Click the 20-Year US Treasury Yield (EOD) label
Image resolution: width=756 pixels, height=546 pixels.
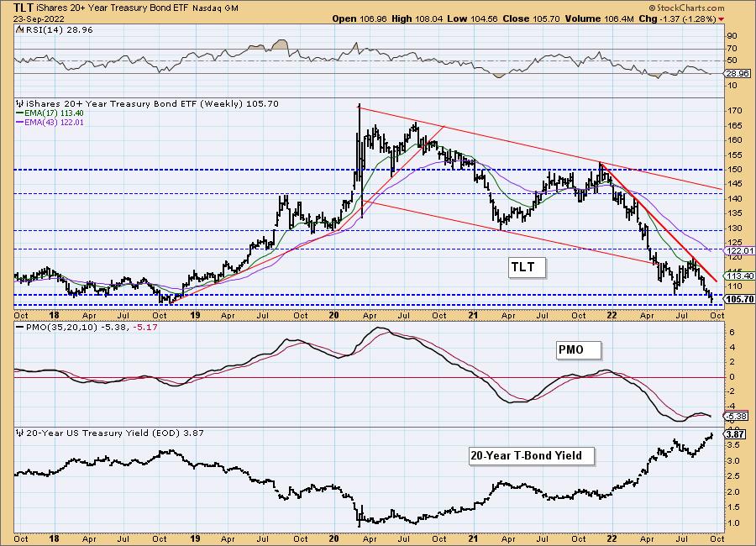(x=110, y=433)
